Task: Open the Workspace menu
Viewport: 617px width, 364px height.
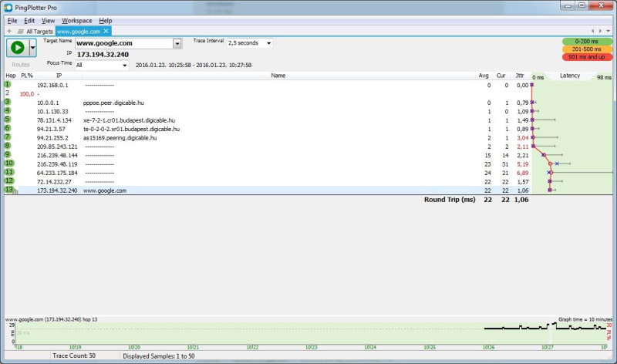Action: point(76,21)
